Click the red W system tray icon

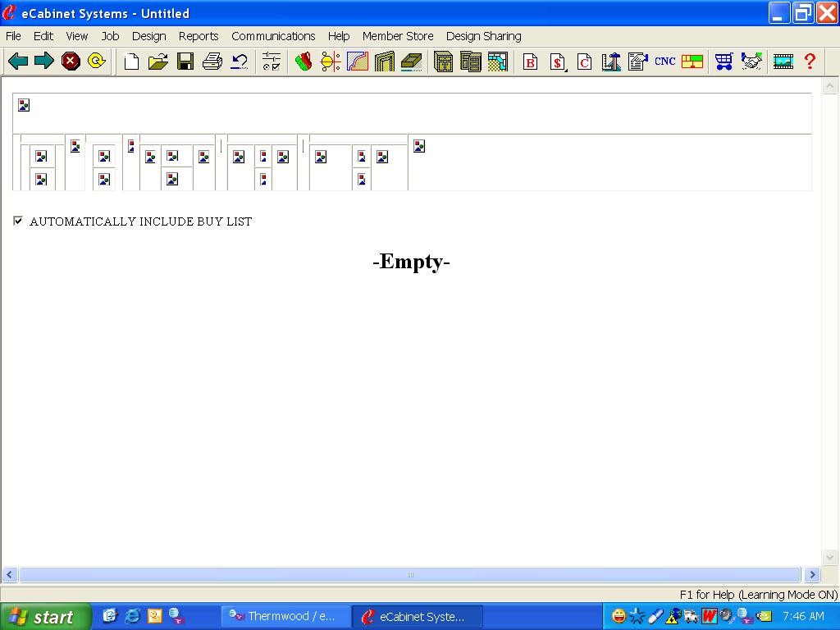(x=710, y=616)
